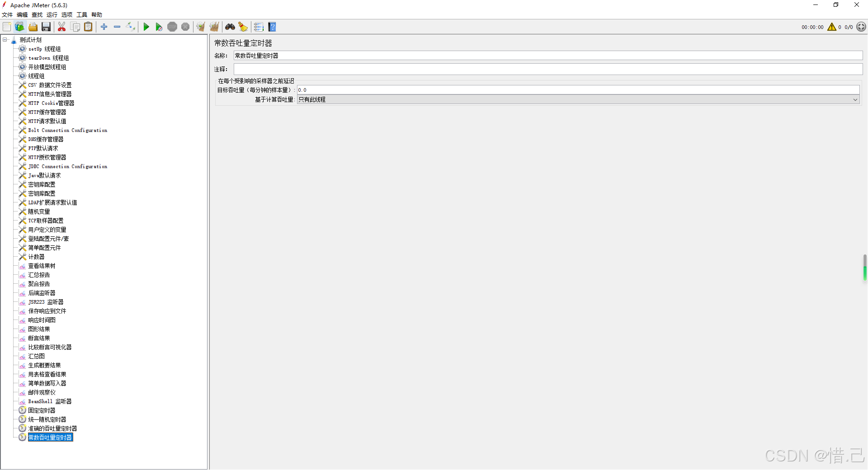Screen dimensions: 868x470
Task: Select the BeanShell 监听器 node
Action: coord(50,401)
